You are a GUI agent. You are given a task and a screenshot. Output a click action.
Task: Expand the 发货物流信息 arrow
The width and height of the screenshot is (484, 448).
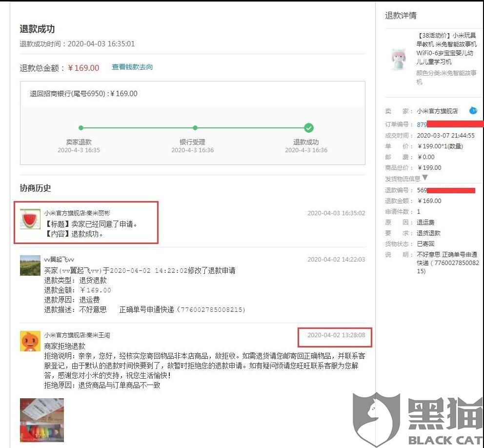tap(425, 178)
